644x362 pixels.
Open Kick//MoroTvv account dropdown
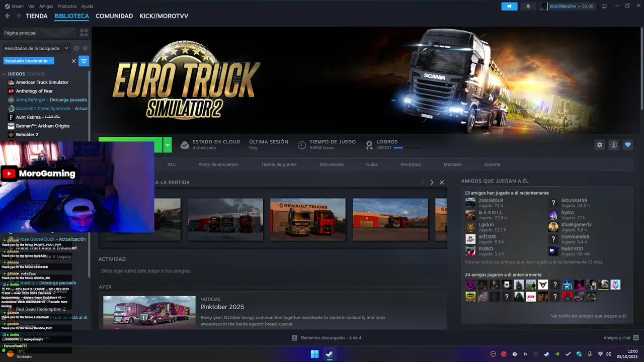pyautogui.click(x=567, y=6)
